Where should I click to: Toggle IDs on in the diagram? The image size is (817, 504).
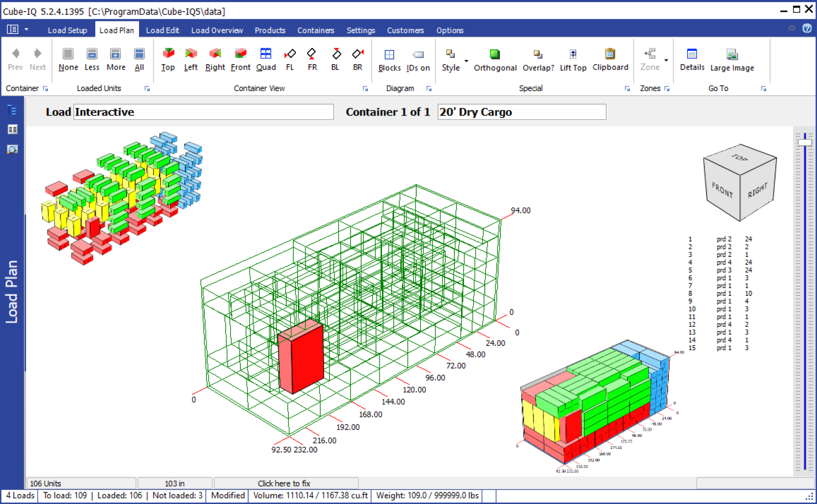[x=418, y=59]
